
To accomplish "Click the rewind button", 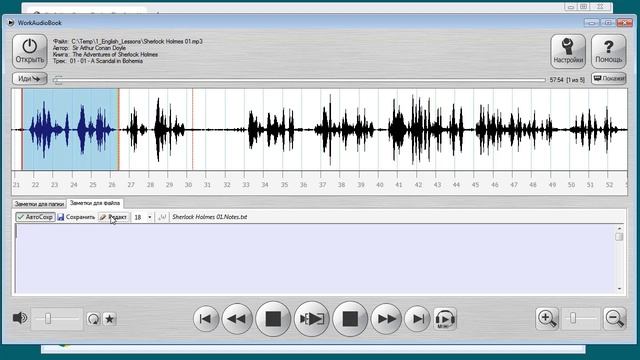I will 237,318.
